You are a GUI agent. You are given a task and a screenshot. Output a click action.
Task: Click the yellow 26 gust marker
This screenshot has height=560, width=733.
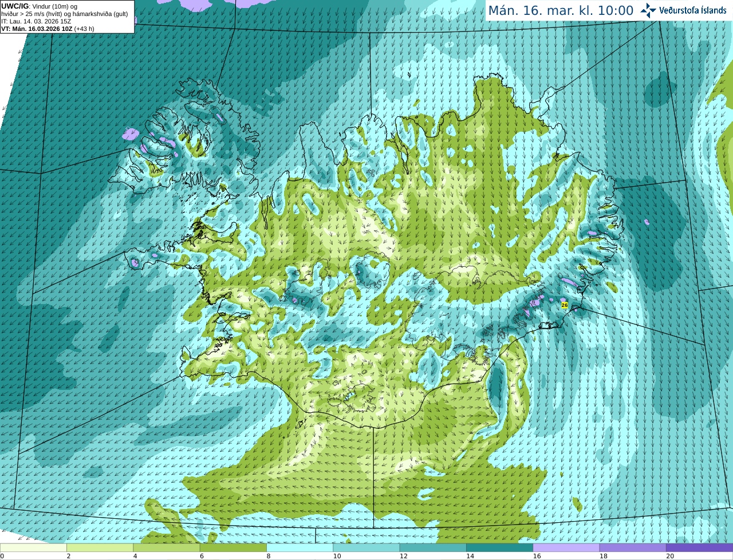click(x=564, y=305)
